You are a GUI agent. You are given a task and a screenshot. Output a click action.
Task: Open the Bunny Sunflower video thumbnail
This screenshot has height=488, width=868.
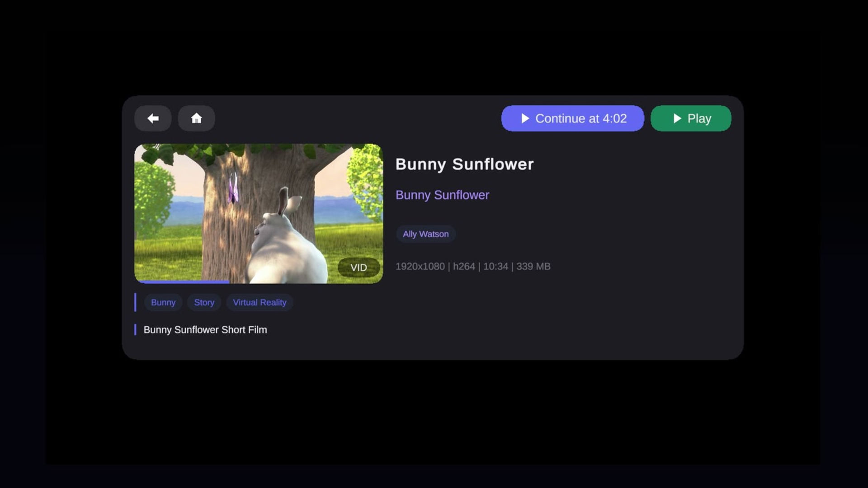click(x=259, y=214)
